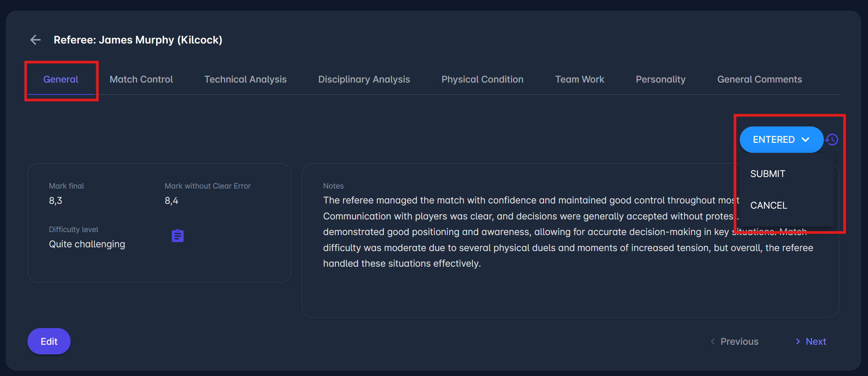Click the Mark final value 8,3
This screenshot has height=376, width=868.
point(56,201)
